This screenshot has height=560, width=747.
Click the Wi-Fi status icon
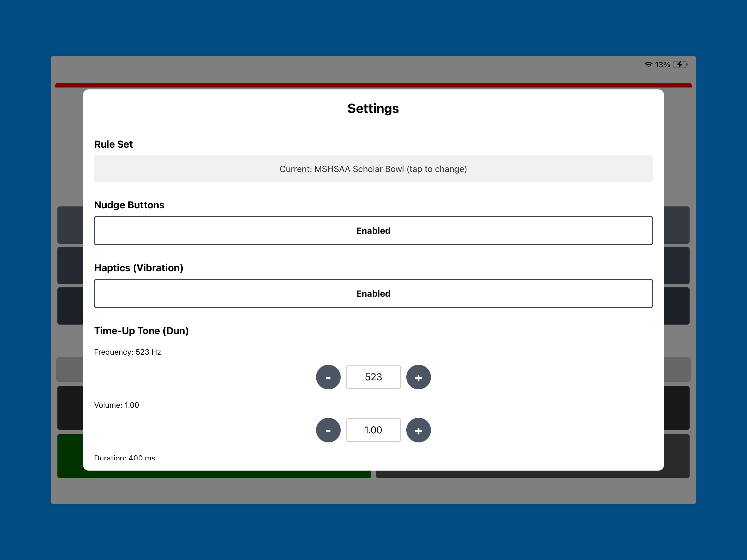click(648, 65)
